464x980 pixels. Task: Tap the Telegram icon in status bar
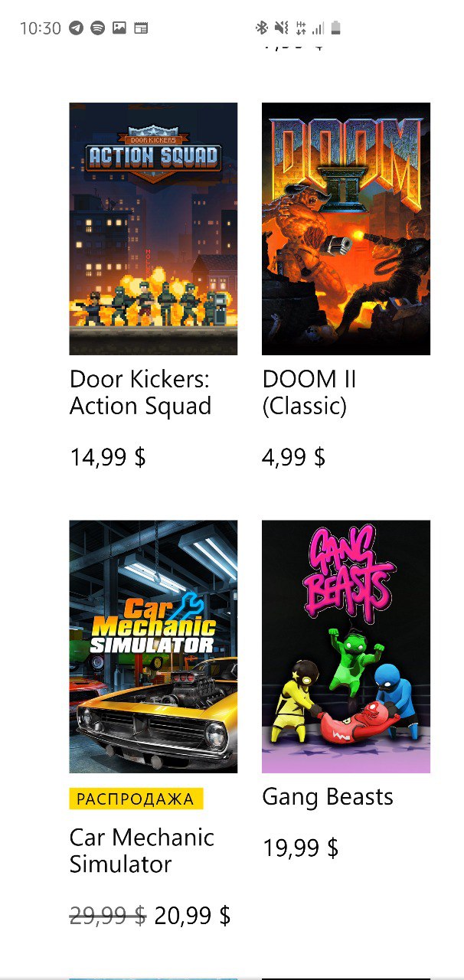pyautogui.click(x=76, y=28)
